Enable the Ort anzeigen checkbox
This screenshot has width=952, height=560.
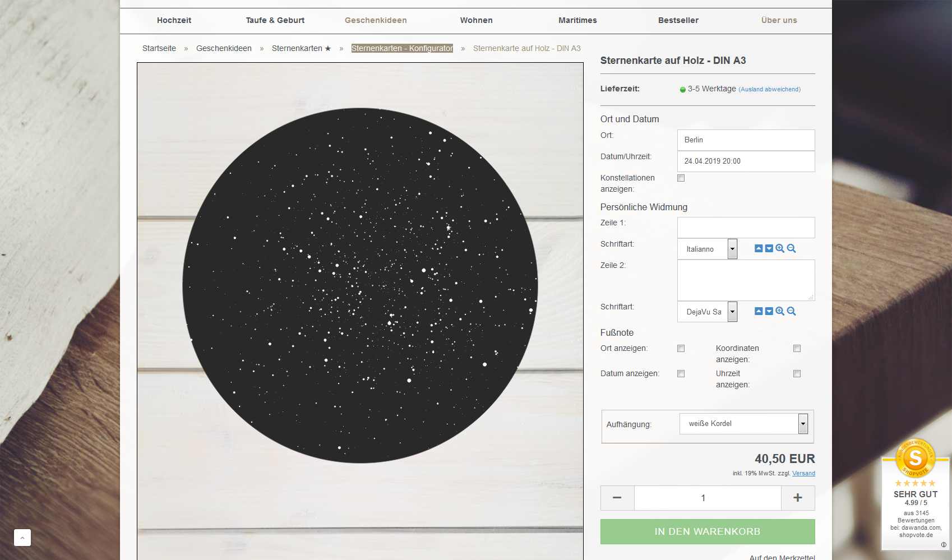[x=681, y=349]
